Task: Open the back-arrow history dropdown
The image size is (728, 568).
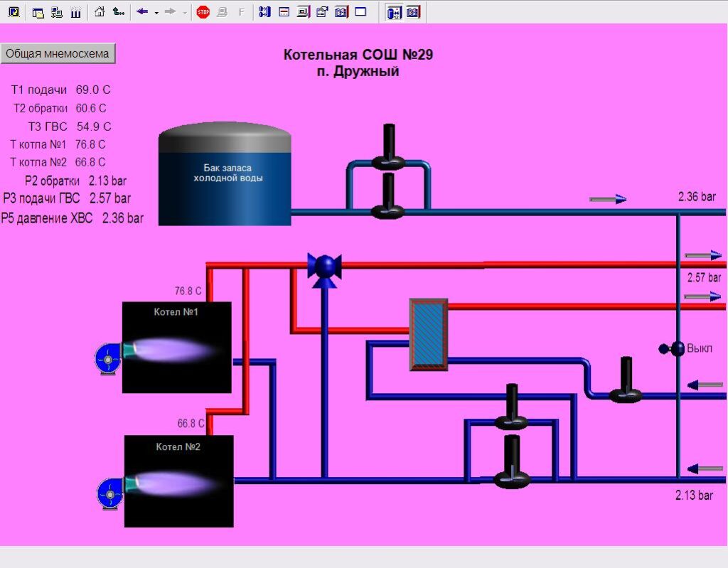Action: [156, 12]
